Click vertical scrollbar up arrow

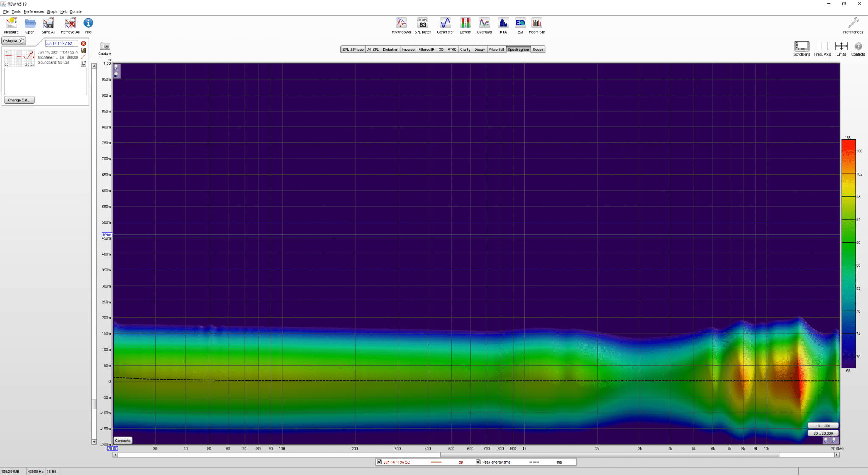[x=94, y=66]
